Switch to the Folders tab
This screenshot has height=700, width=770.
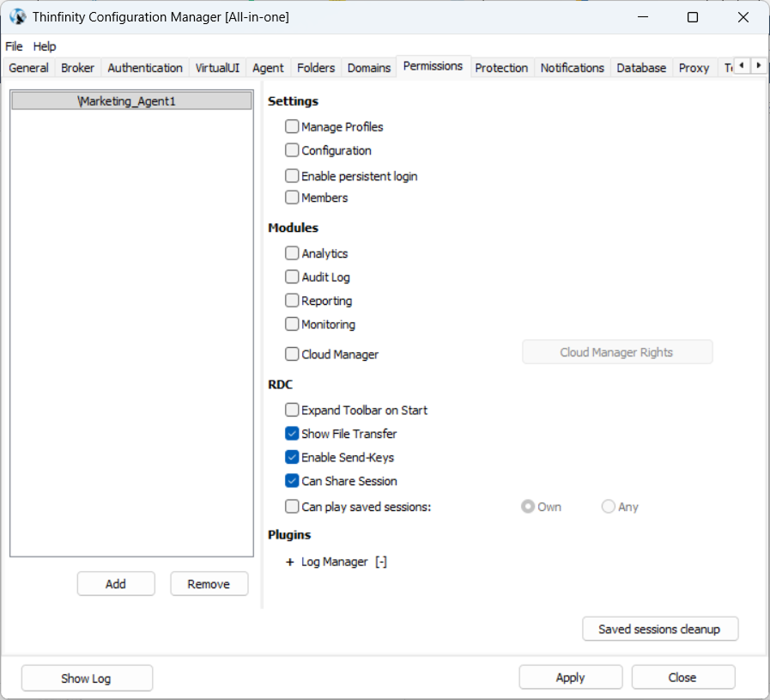pyautogui.click(x=316, y=68)
